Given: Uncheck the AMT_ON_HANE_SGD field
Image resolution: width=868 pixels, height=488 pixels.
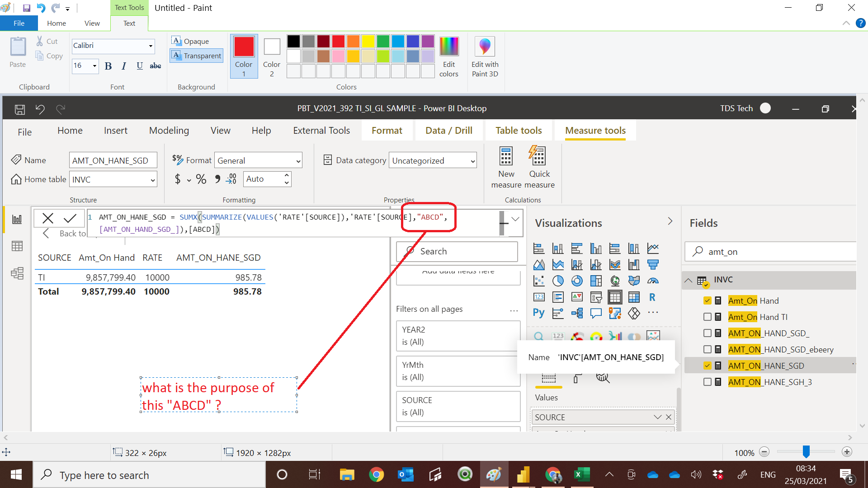Looking at the screenshot, I should point(708,366).
